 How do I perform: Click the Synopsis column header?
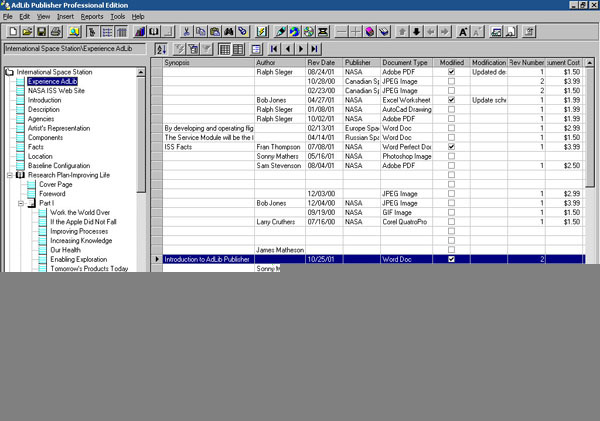tap(209, 62)
